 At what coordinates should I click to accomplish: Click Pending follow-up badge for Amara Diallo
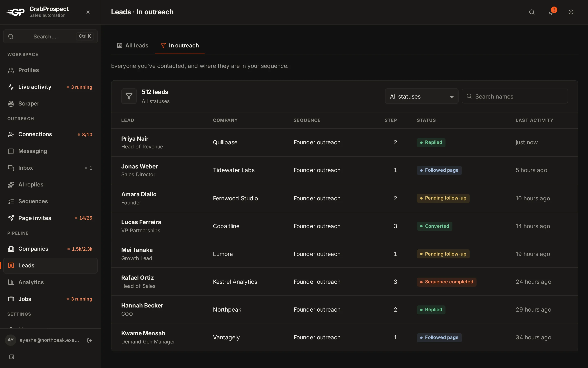coord(443,198)
